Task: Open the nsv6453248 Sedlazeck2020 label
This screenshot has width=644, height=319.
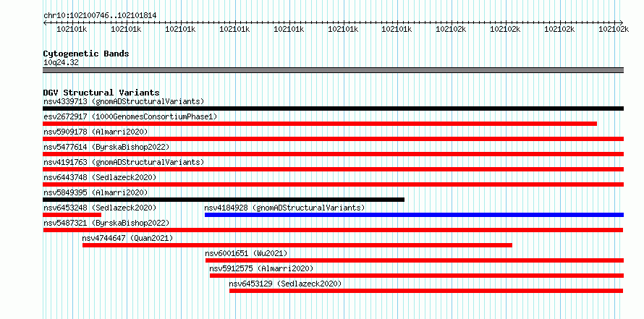Action: (100, 208)
